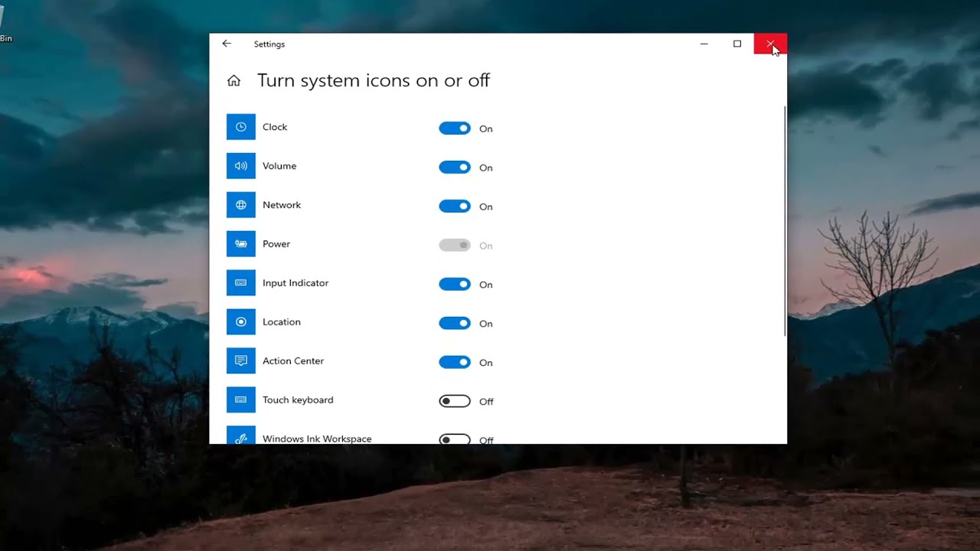The image size is (980, 551).
Task: Click the "Clock" label text
Action: coord(275,127)
